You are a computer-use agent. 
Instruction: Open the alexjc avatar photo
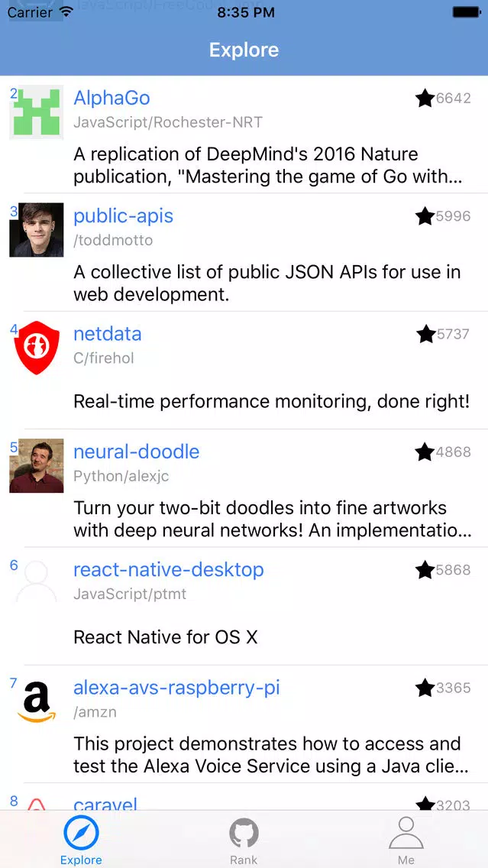coord(37,465)
